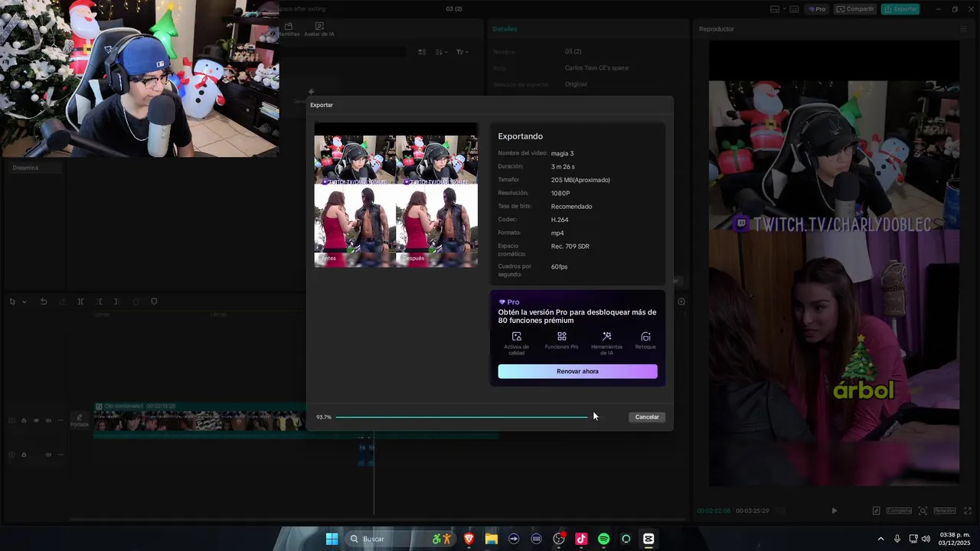Click the Activos de calidad icon
This screenshot has height=551, width=980.
click(x=517, y=337)
